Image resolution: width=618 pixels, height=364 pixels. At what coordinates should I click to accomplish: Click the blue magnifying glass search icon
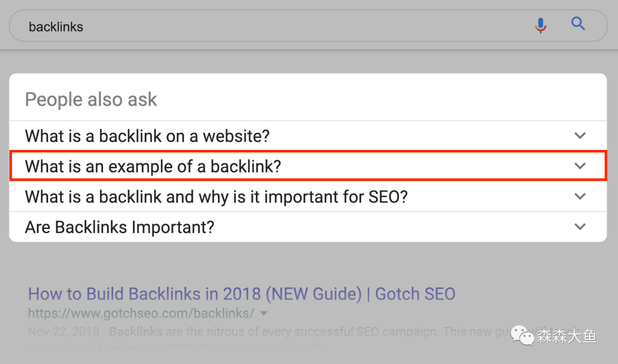(579, 24)
